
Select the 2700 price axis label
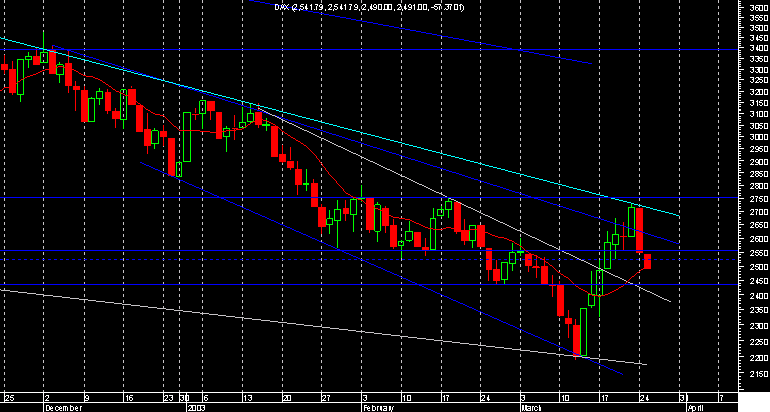click(x=759, y=212)
